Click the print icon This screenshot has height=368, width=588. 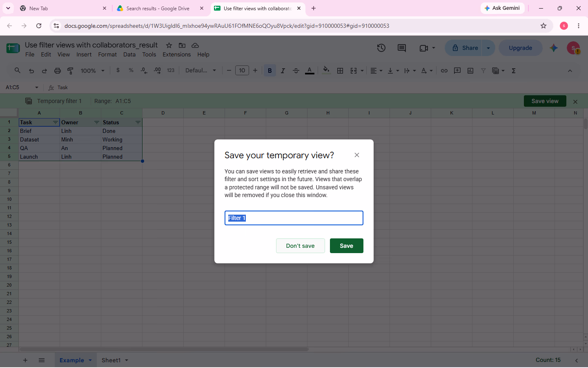point(58,71)
